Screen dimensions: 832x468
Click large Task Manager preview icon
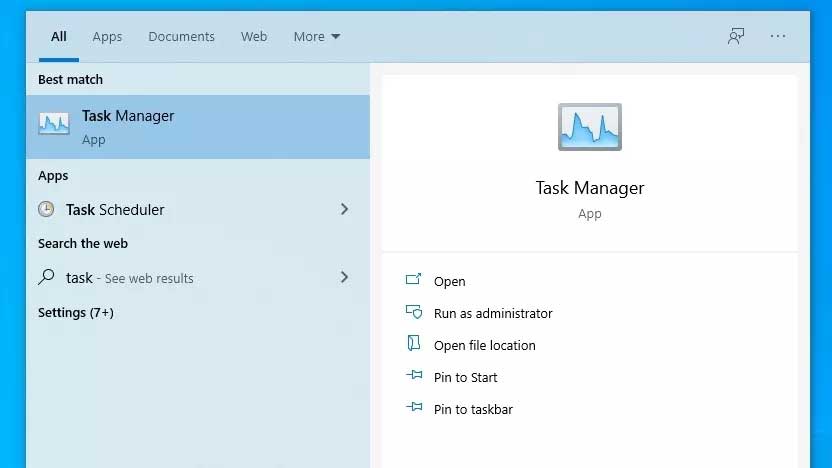click(590, 127)
